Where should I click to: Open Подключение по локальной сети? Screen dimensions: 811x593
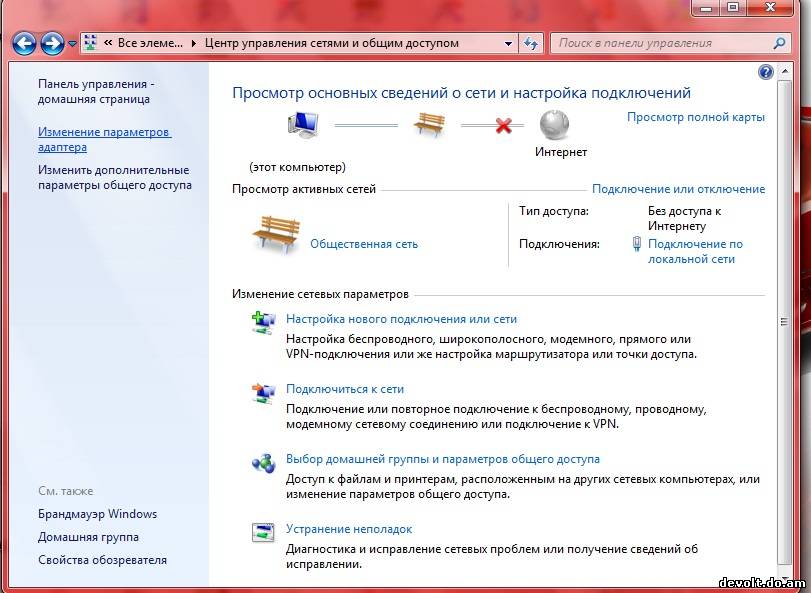point(695,251)
